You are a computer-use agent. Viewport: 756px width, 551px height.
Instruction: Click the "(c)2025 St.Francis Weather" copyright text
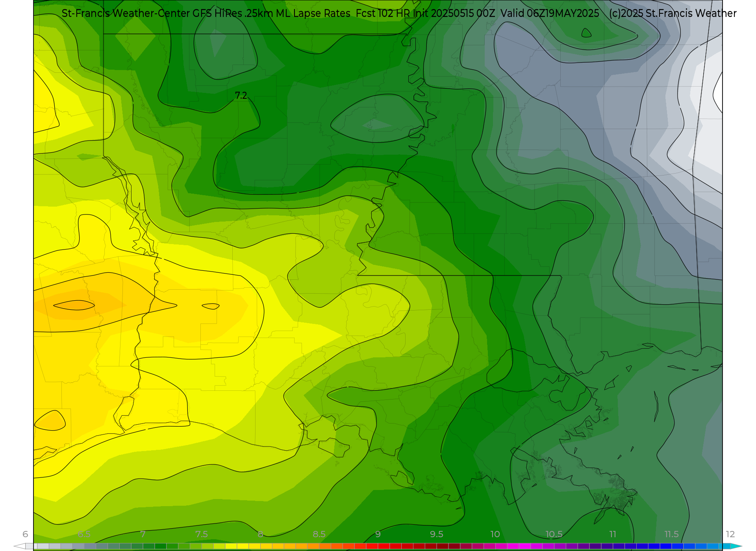[x=673, y=13]
